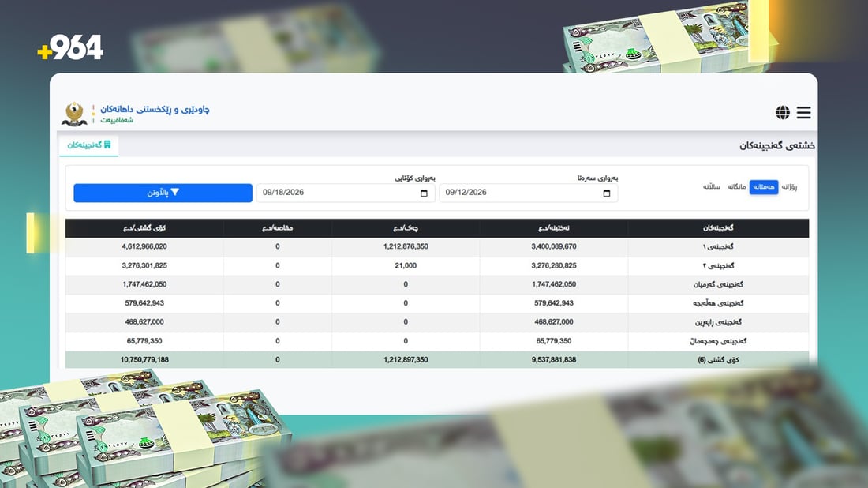Open calendar picker for end date 09/18/2026
The width and height of the screenshot is (868, 488).
click(x=424, y=193)
